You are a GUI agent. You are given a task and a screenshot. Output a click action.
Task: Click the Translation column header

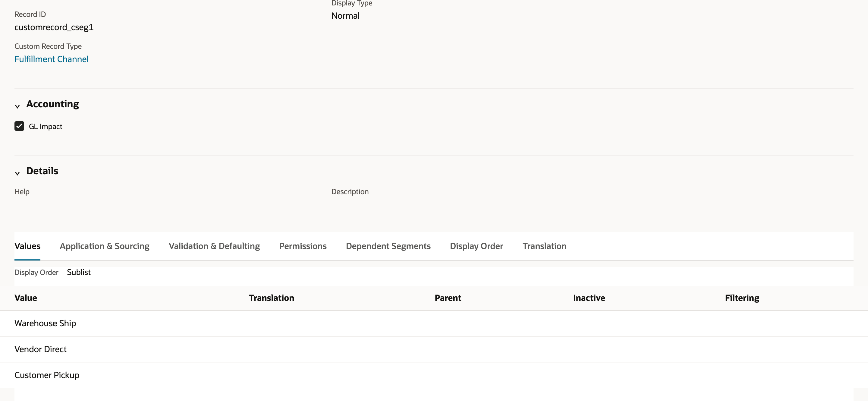click(271, 298)
